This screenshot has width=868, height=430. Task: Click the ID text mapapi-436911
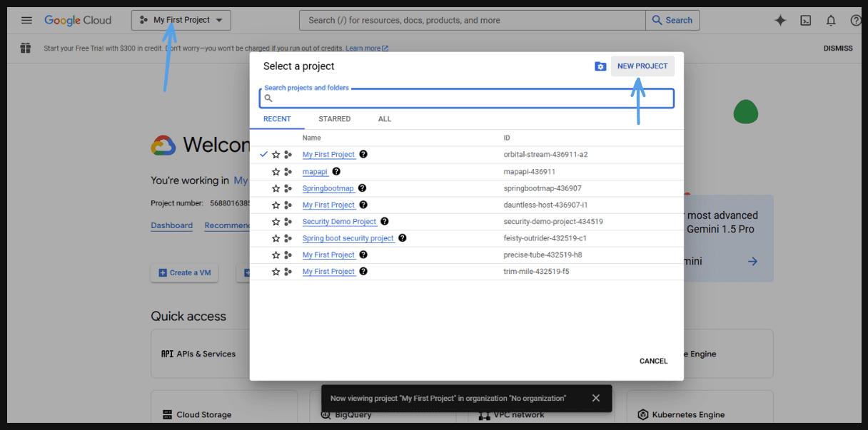(x=529, y=172)
